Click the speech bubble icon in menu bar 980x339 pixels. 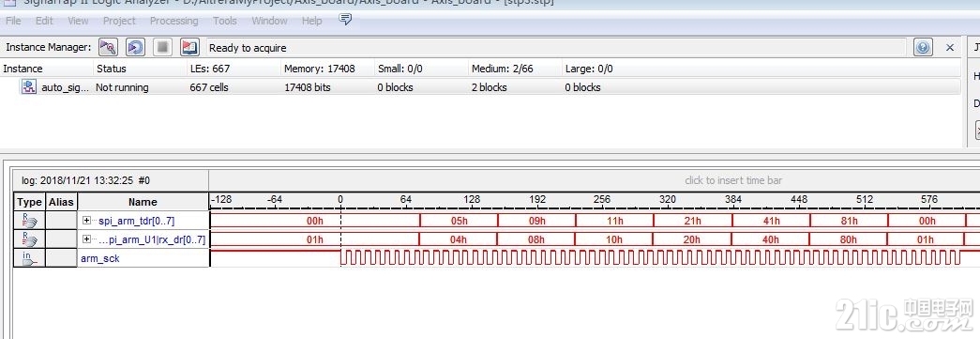pos(345,20)
